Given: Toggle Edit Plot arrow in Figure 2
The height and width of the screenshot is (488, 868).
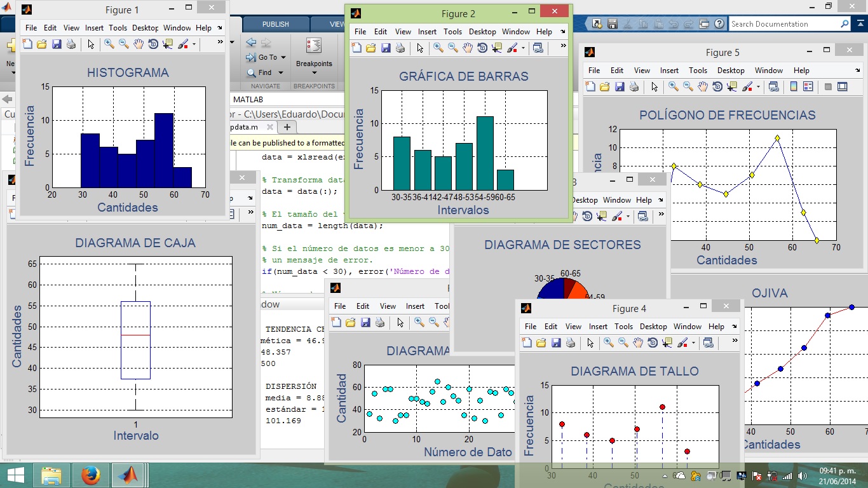Looking at the screenshot, I should (420, 48).
